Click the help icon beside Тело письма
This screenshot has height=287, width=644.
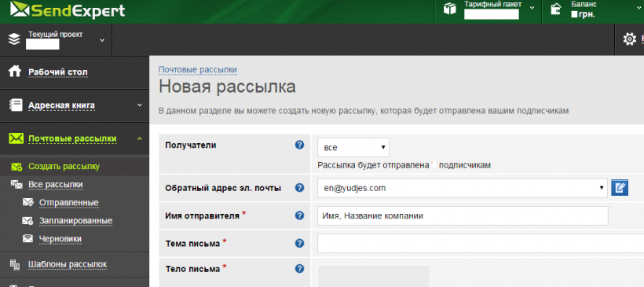[299, 269]
